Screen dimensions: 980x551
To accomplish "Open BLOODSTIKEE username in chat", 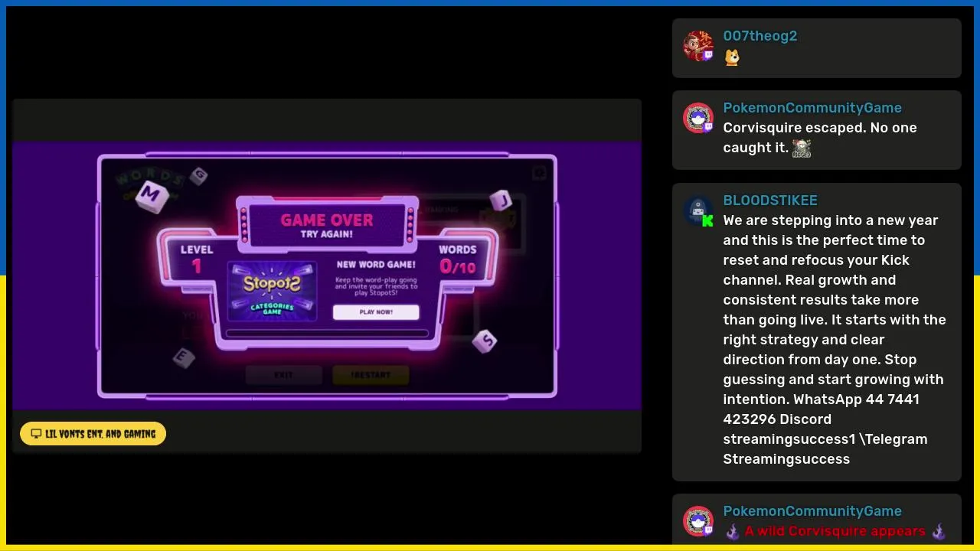I will coord(770,201).
